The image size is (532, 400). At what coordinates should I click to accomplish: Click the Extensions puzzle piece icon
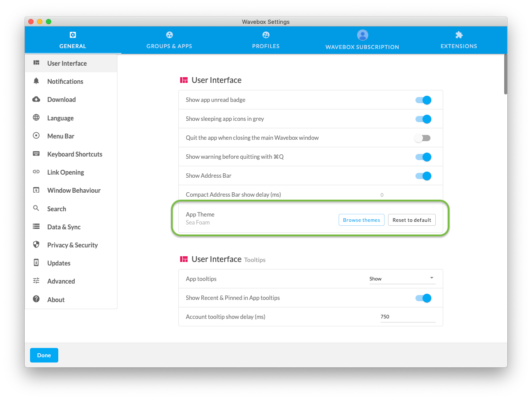[459, 35]
